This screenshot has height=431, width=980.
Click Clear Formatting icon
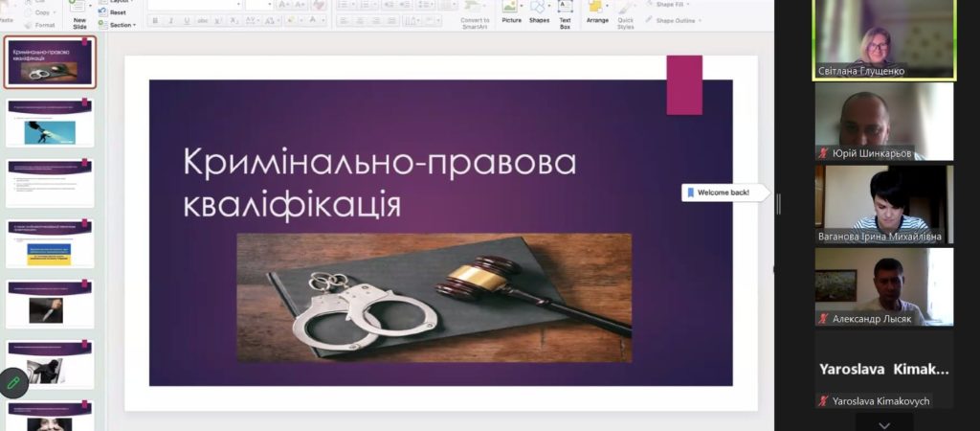(x=319, y=5)
